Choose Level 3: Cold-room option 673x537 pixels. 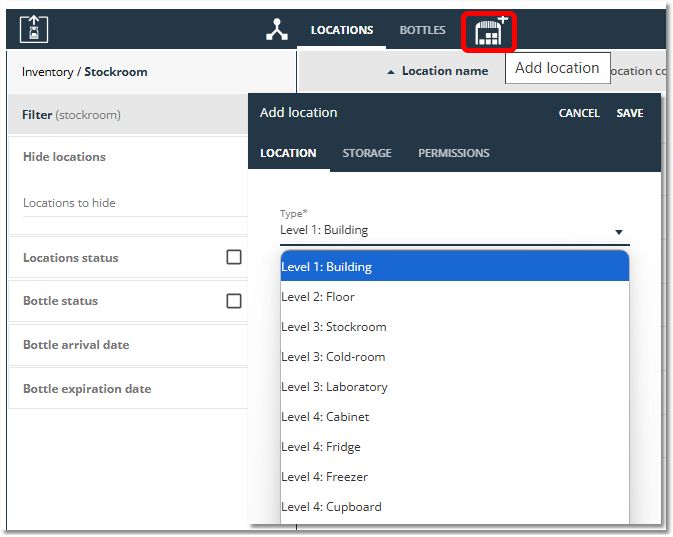pos(455,357)
